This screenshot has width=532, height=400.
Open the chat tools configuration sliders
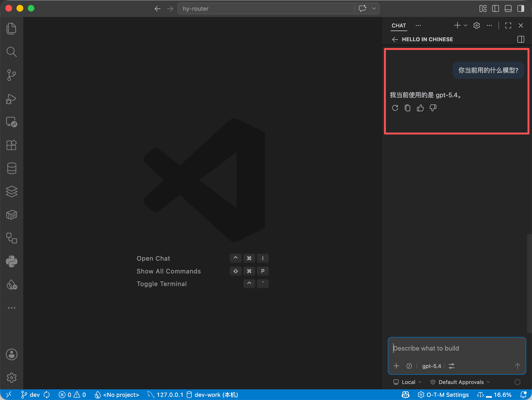pyautogui.click(x=451, y=366)
